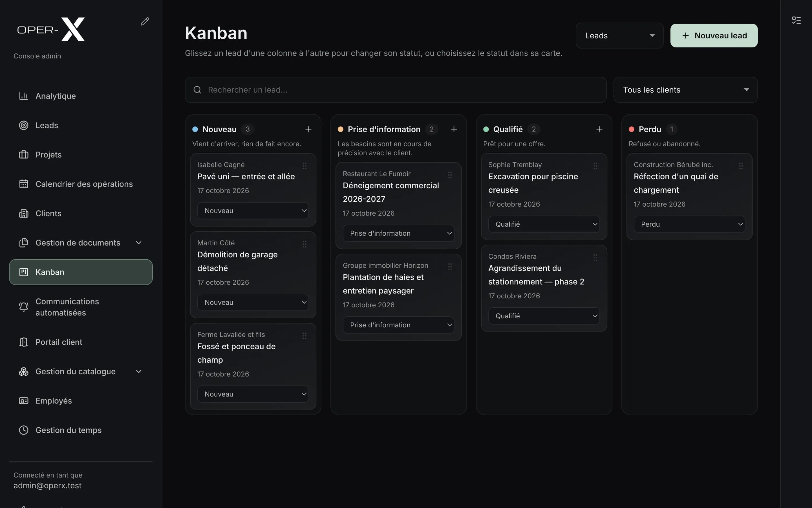Click the Nouveau lead button
This screenshot has height=508, width=812.
[x=714, y=36]
